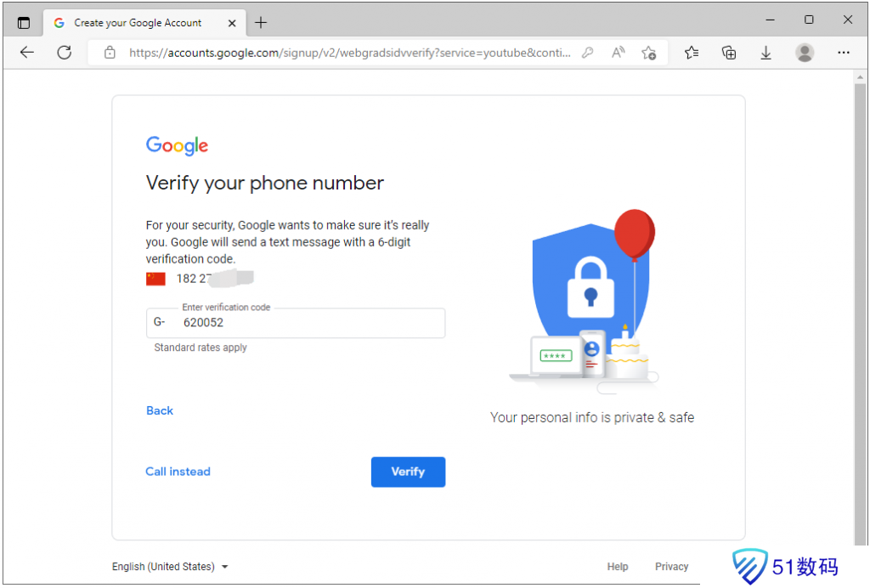Open the Edge tab actions menu
The height and width of the screenshot is (588, 870).
[x=23, y=23]
